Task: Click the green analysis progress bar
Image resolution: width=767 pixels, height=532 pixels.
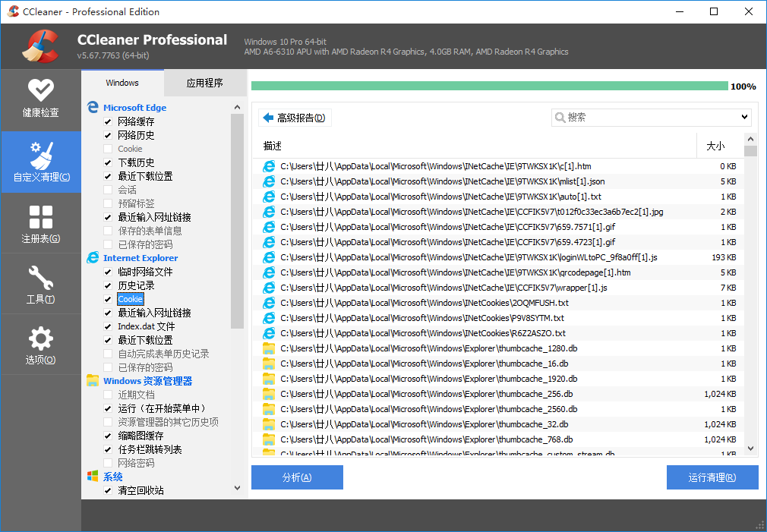Action: (x=489, y=86)
